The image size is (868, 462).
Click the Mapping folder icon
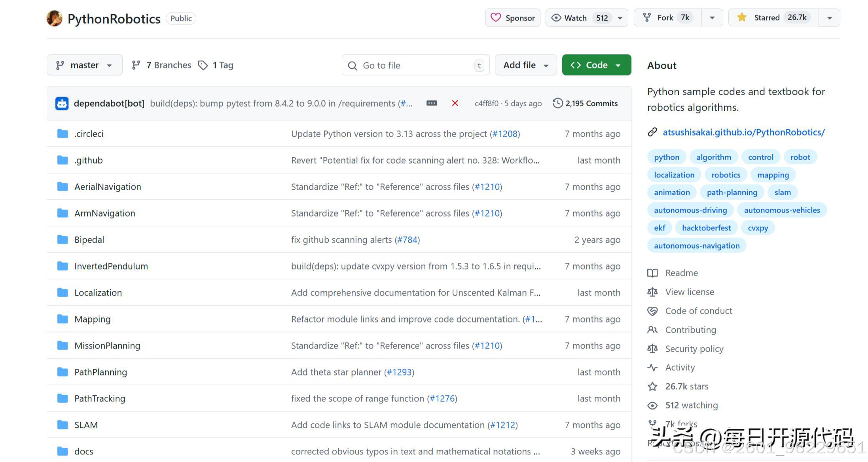tap(63, 319)
